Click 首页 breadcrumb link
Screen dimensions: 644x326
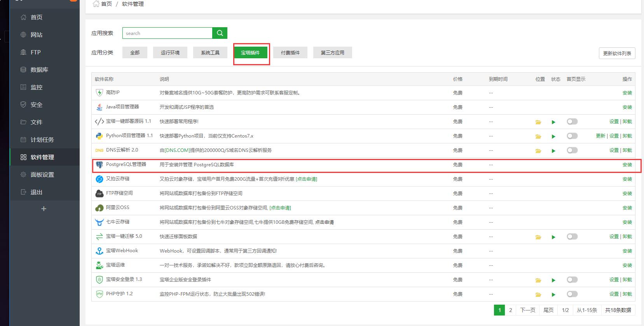(106, 4)
